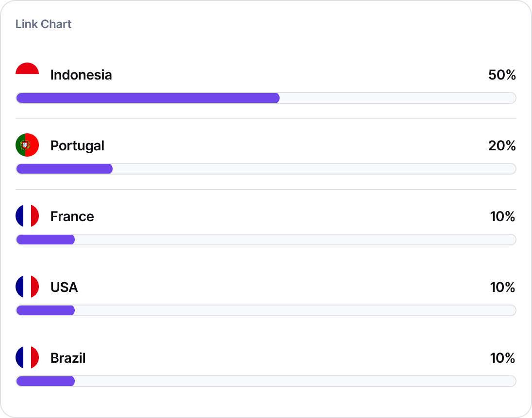Click the USA progress bar
Viewport: 532px width, 418px height.
266,310
